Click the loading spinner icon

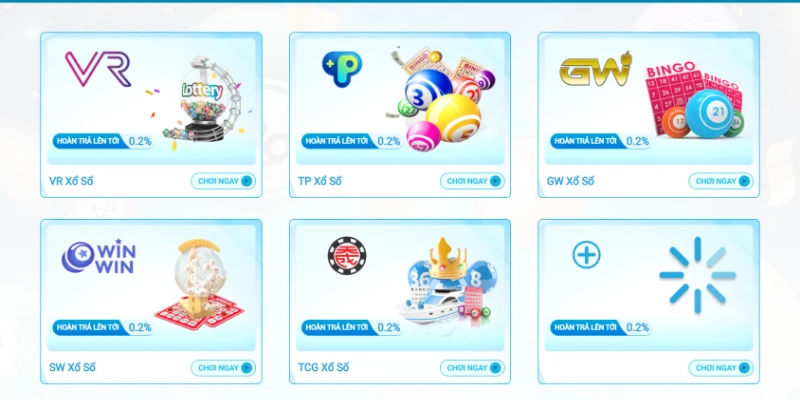pos(697,275)
